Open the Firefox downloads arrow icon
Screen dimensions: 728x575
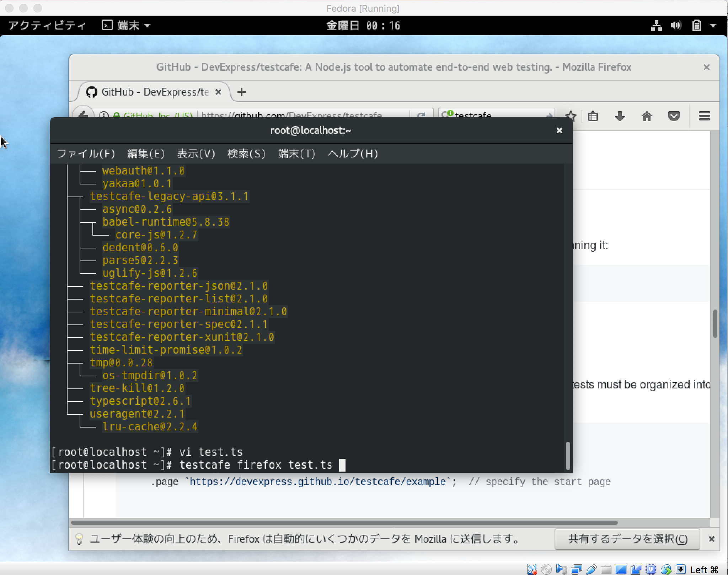pos(620,116)
